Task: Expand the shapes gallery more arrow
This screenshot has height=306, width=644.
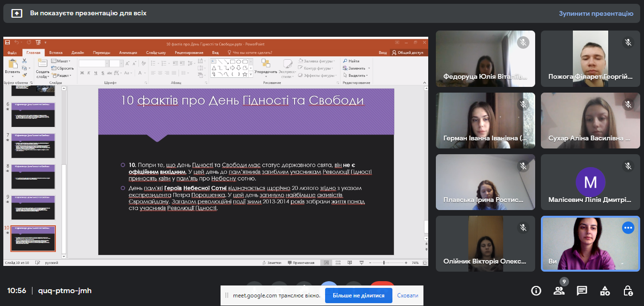Action: click(251, 75)
